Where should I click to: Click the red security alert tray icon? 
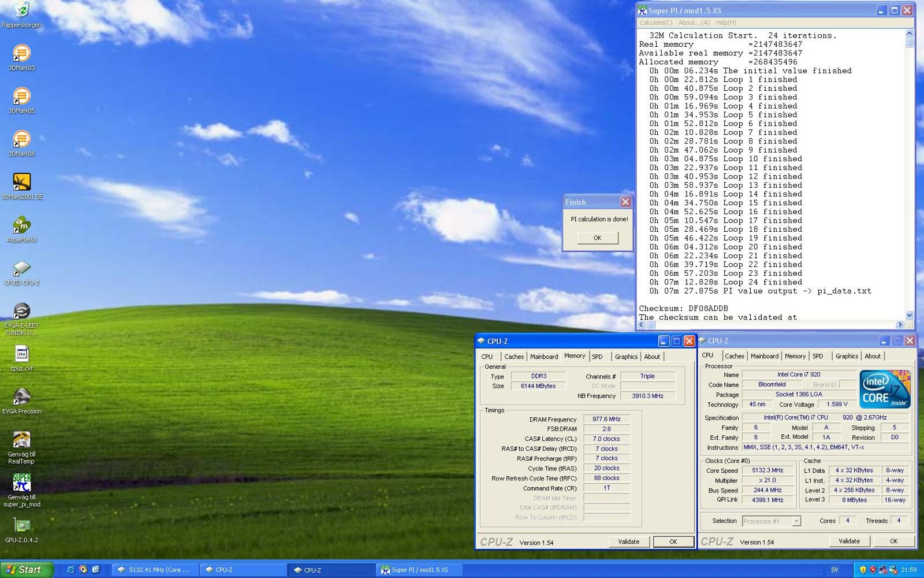tap(873, 570)
